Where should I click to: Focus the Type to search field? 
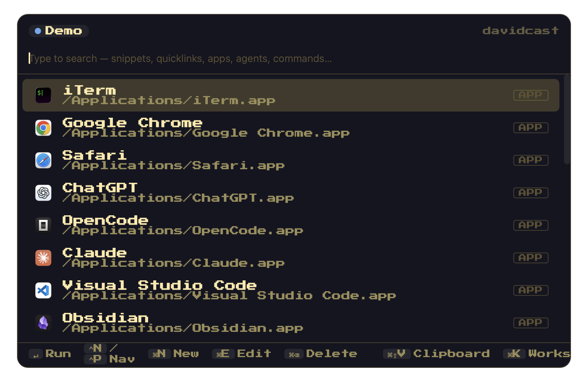pyautogui.click(x=294, y=58)
